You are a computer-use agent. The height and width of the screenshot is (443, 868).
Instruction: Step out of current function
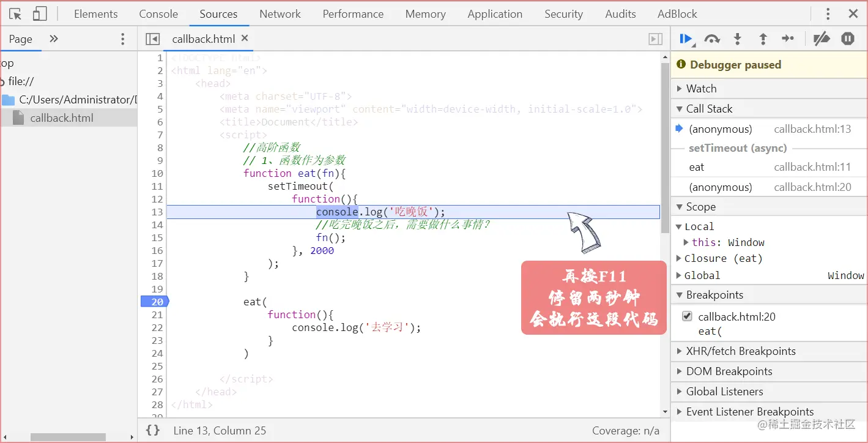763,38
